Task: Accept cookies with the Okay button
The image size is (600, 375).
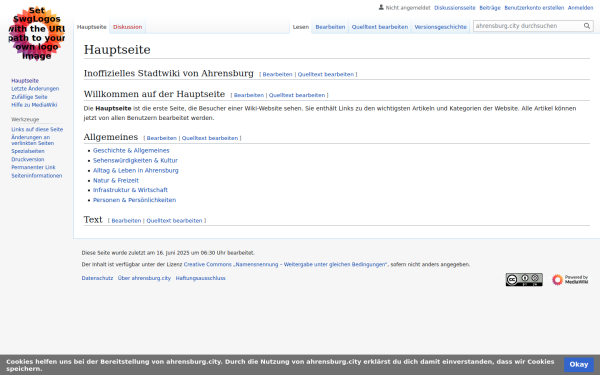Action: [579, 365]
